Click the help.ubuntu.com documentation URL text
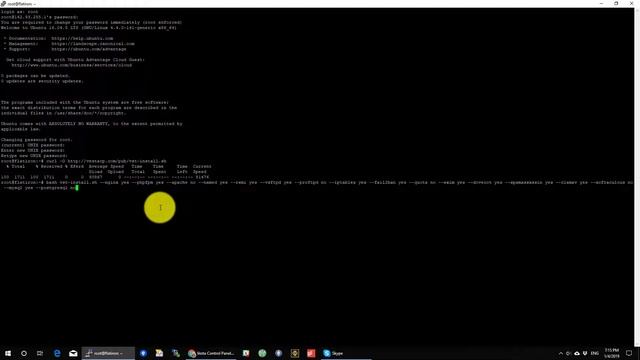 [x=82, y=38]
